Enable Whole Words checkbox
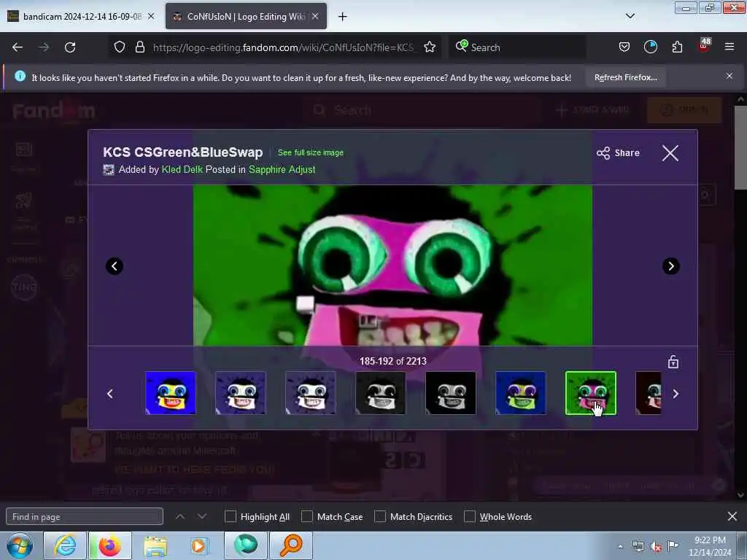The height and width of the screenshot is (560, 747). tap(470, 516)
